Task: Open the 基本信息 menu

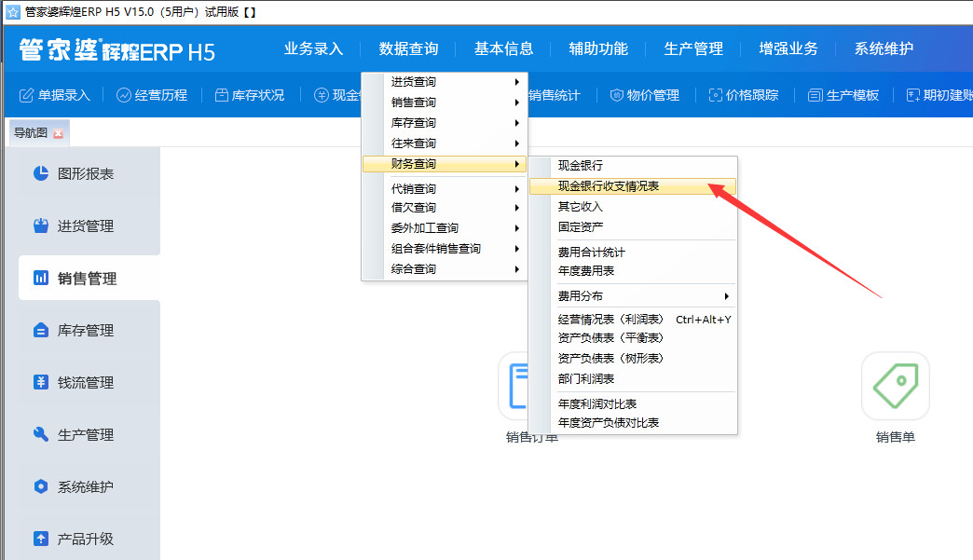Action: [504, 48]
